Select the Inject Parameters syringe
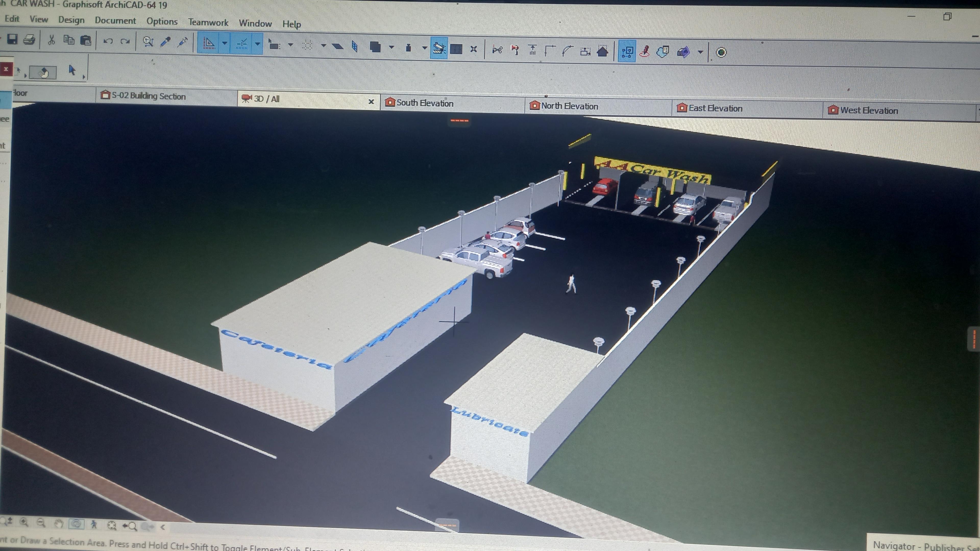Image resolution: width=980 pixels, height=551 pixels. point(183,42)
